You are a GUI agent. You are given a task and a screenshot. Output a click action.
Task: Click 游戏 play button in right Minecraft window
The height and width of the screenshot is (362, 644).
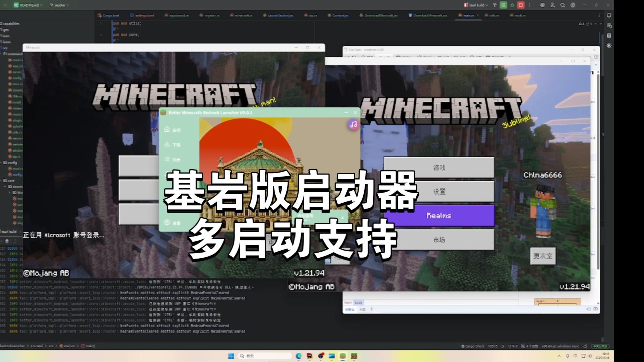point(439,167)
